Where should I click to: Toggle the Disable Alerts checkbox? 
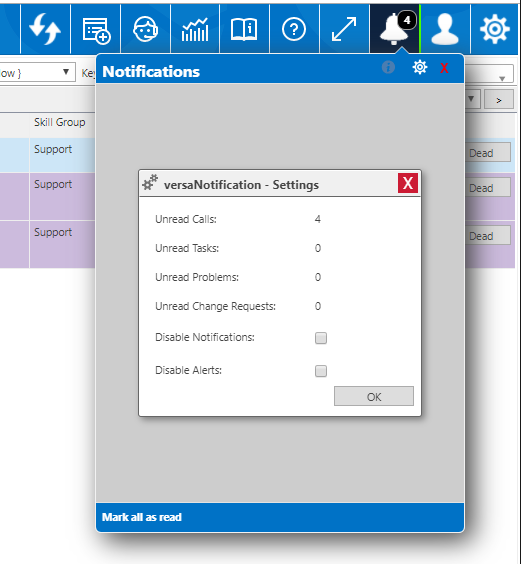(x=321, y=371)
